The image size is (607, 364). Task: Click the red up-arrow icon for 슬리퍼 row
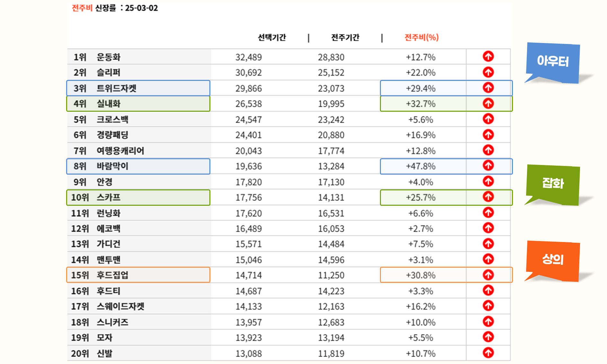[488, 72]
